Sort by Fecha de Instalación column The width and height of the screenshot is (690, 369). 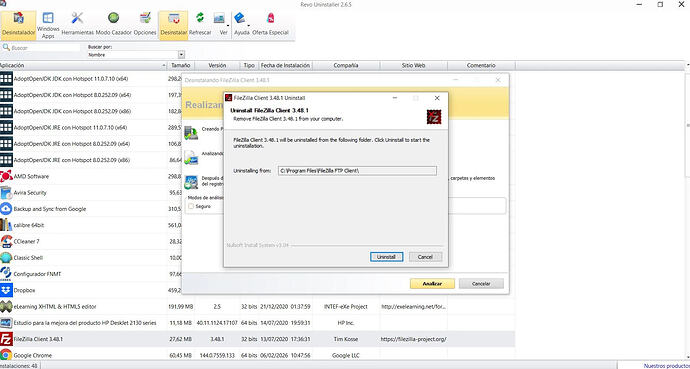point(285,65)
